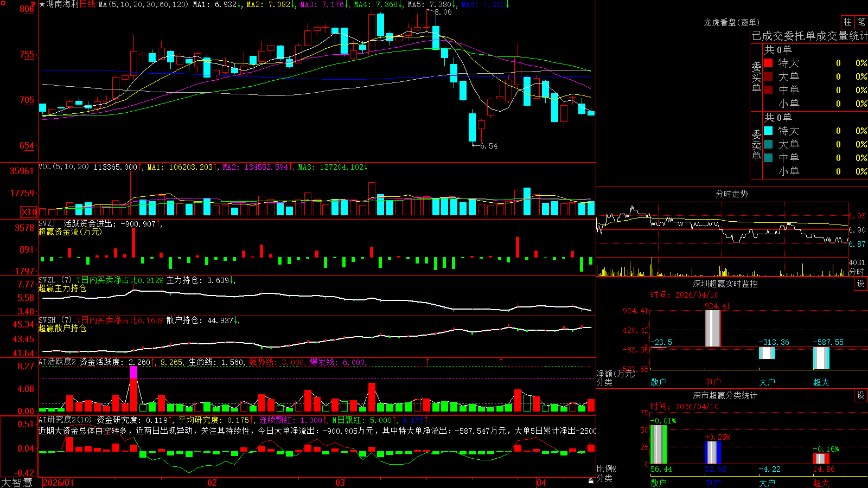This screenshot has width=868, height=488.
Task: Click the 分时 label under the intraday chart
Action: point(857,272)
